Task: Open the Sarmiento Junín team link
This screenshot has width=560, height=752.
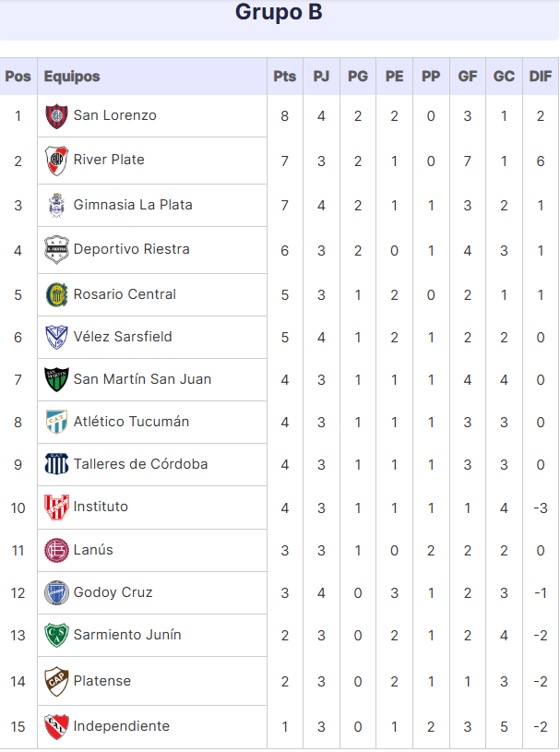Action: (x=127, y=635)
